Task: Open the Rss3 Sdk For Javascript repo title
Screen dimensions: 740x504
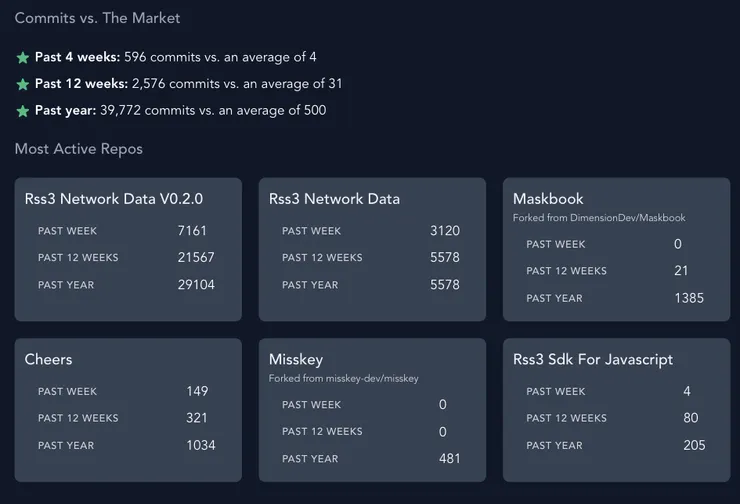Action: pos(593,359)
